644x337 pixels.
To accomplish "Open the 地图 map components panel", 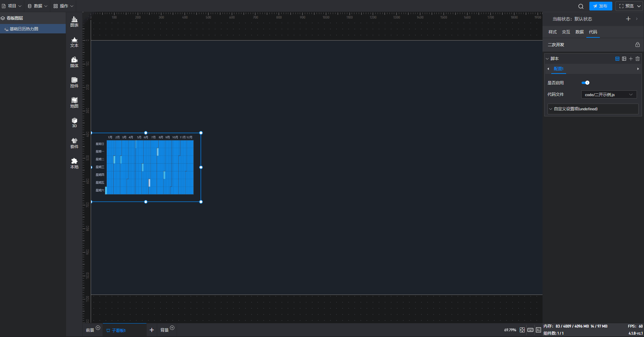I will click(x=74, y=103).
